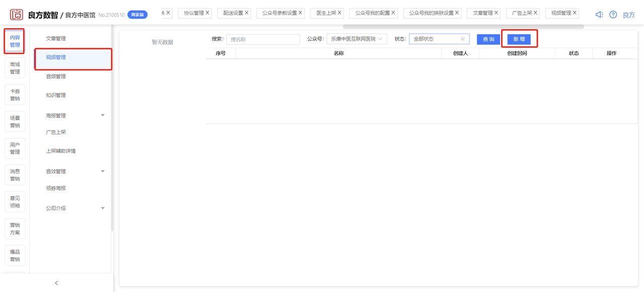
Task: Click the 序号 column header
Action: (x=220, y=53)
